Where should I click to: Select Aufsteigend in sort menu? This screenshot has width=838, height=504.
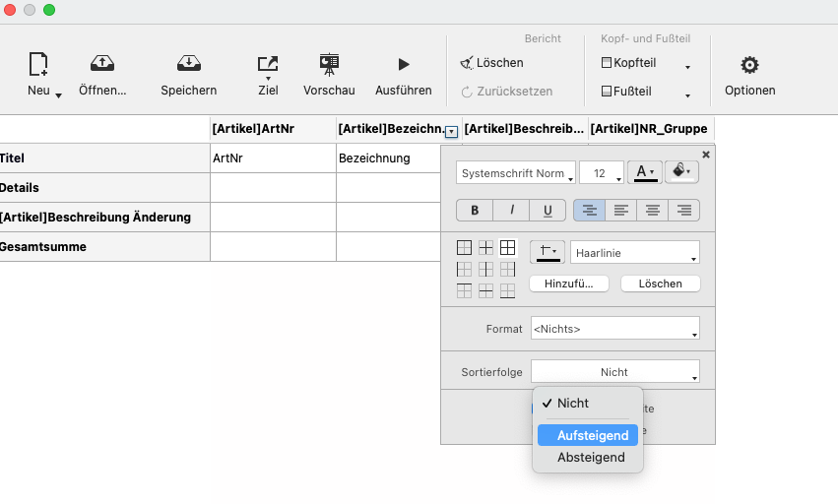click(588, 435)
